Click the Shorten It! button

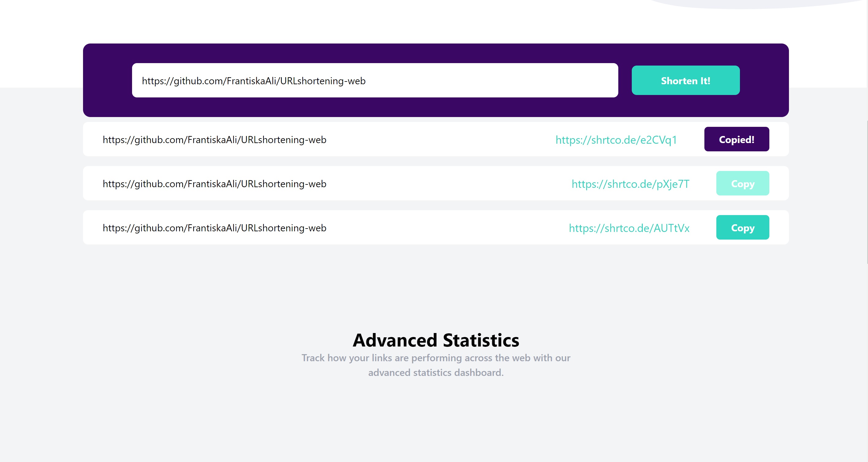(x=685, y=81)
